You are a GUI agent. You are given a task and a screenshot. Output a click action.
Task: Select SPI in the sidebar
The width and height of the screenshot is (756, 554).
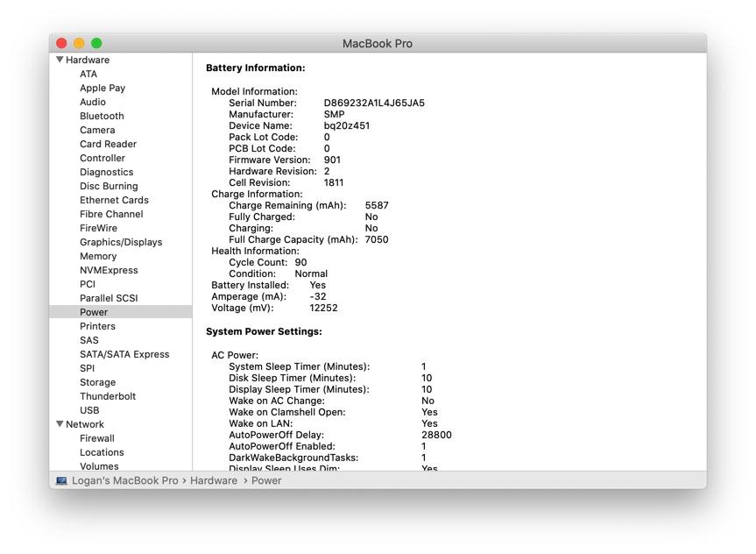(88, 367)
